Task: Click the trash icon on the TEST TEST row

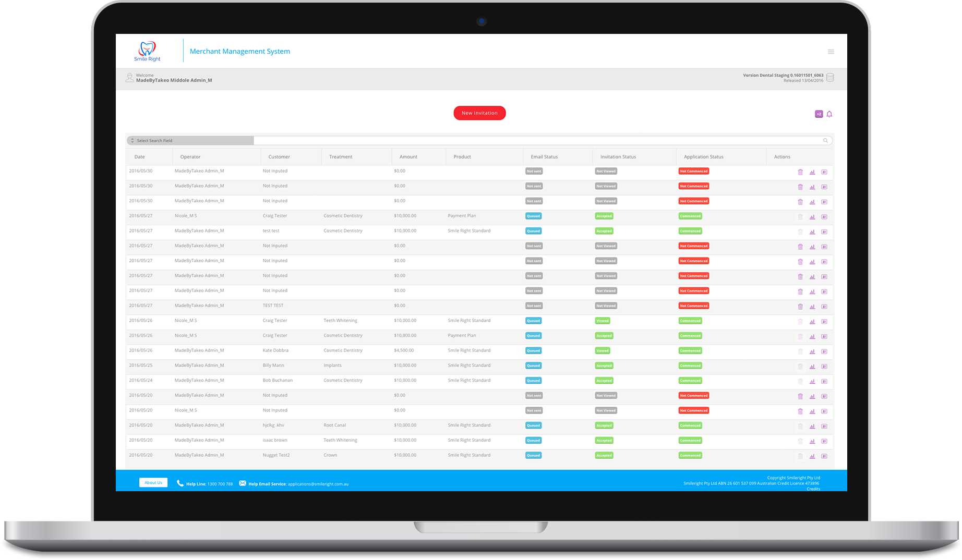Action: click(x=800, y=307)
